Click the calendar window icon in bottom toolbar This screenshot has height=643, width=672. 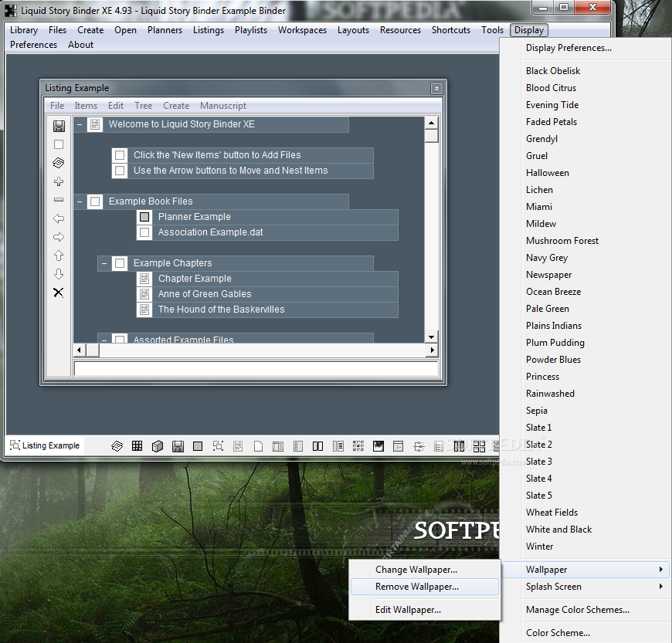coord(398,446)
